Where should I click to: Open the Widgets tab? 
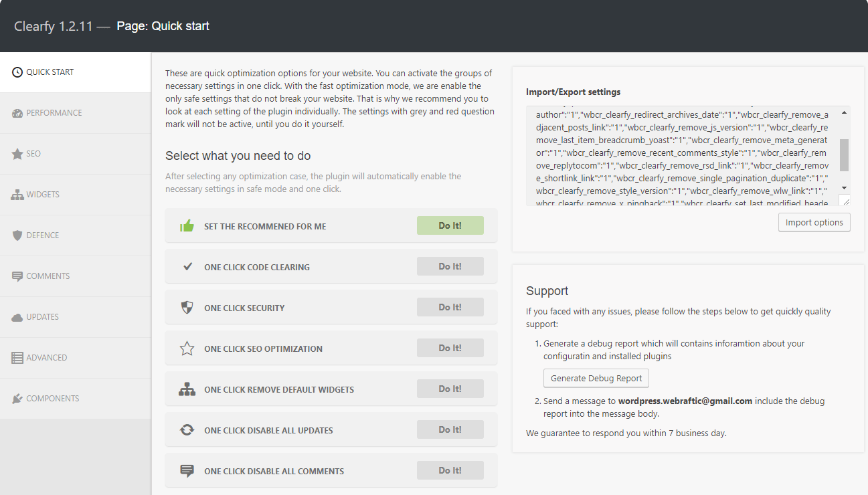click(76, 195)
